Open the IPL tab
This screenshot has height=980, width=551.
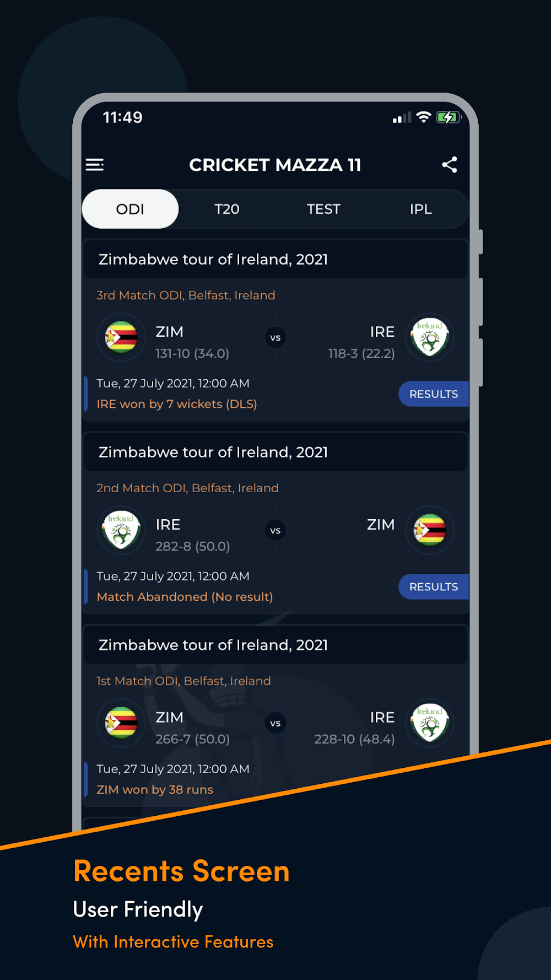point(420,209)
